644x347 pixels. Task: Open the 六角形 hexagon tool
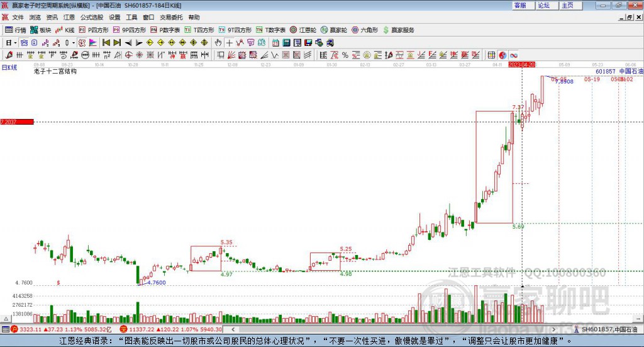tap(365, 30)
